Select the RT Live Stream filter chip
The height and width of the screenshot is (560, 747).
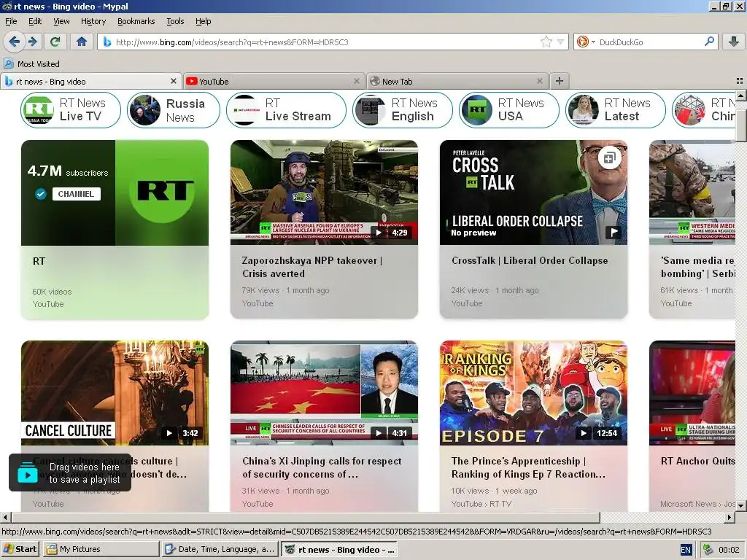(286, 110)
